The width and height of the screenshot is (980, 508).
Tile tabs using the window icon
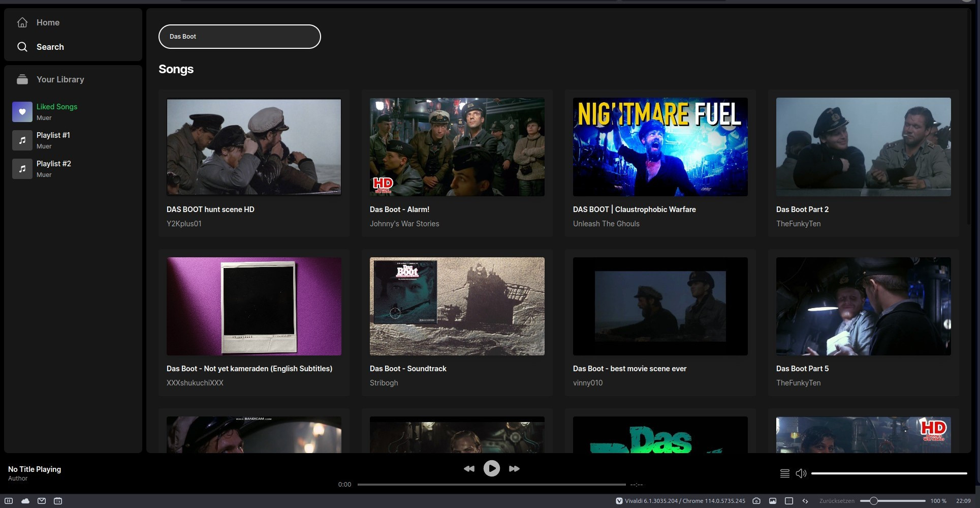pyautogui.click(x=789, y=501)
